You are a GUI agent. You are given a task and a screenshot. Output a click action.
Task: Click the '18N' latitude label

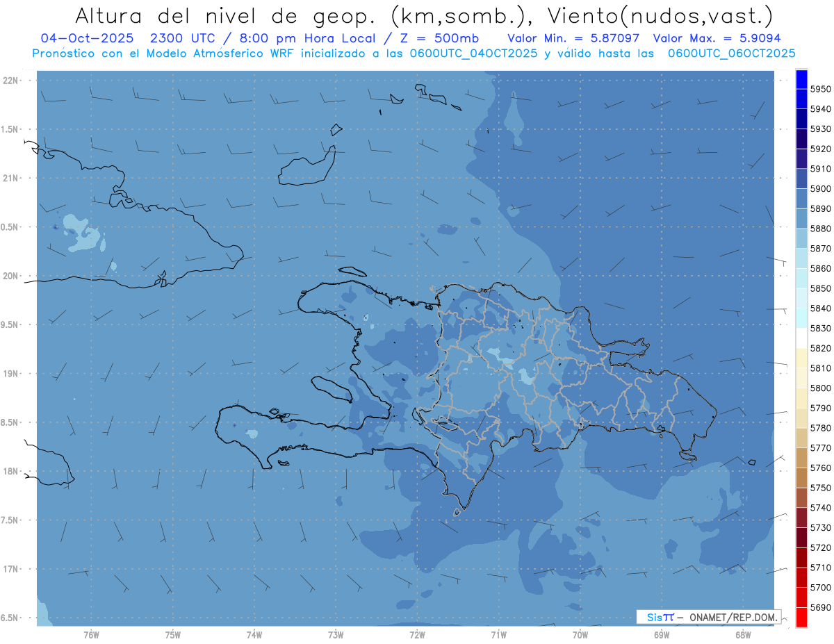pos(10,471)
